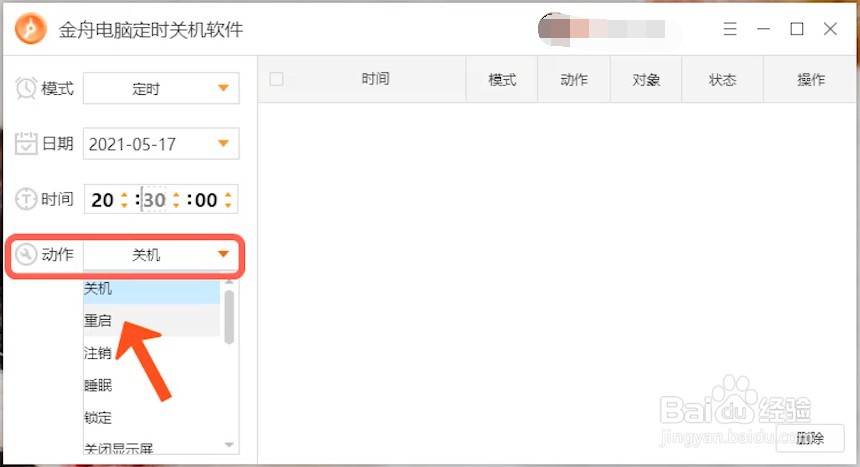Click the 删除 button
This screenshot has width=860, height=467.
(x=810, y=438)
